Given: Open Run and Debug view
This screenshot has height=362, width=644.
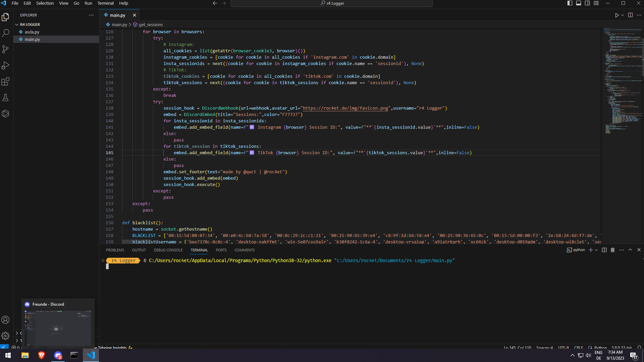Looking at the screenshot, I should pos(5,65).
